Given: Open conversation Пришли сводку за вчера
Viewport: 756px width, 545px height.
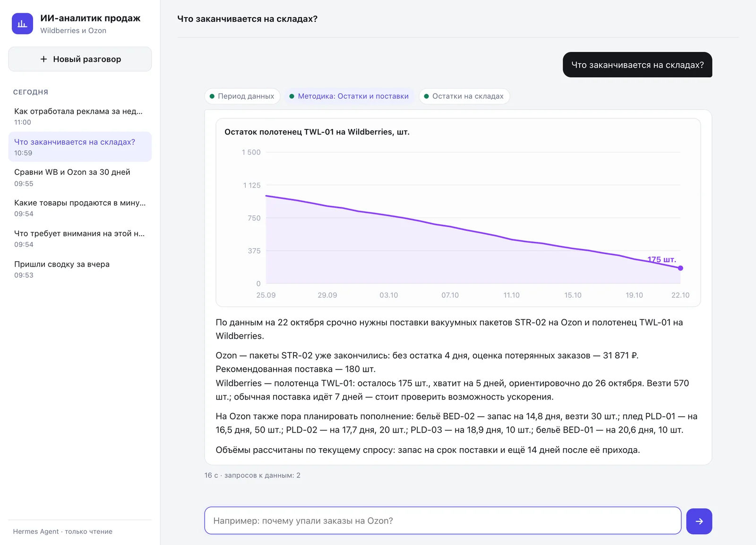Looking at the screenshot, I should point(80,269).
